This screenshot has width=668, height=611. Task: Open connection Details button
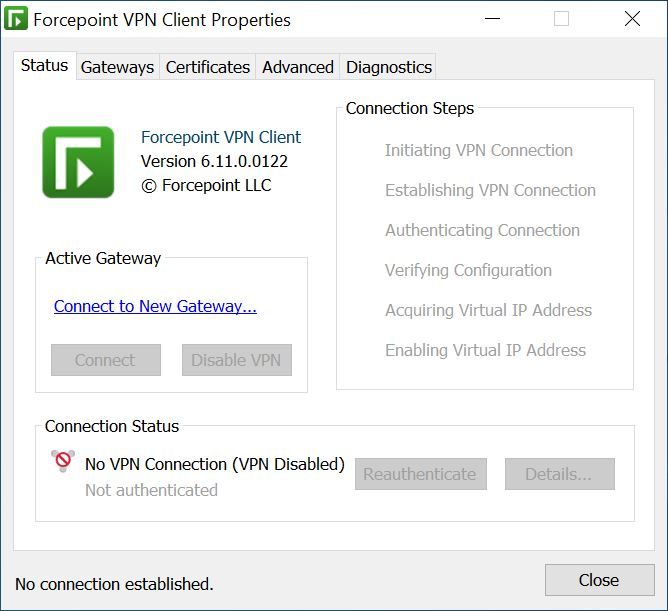click(560, 474)
